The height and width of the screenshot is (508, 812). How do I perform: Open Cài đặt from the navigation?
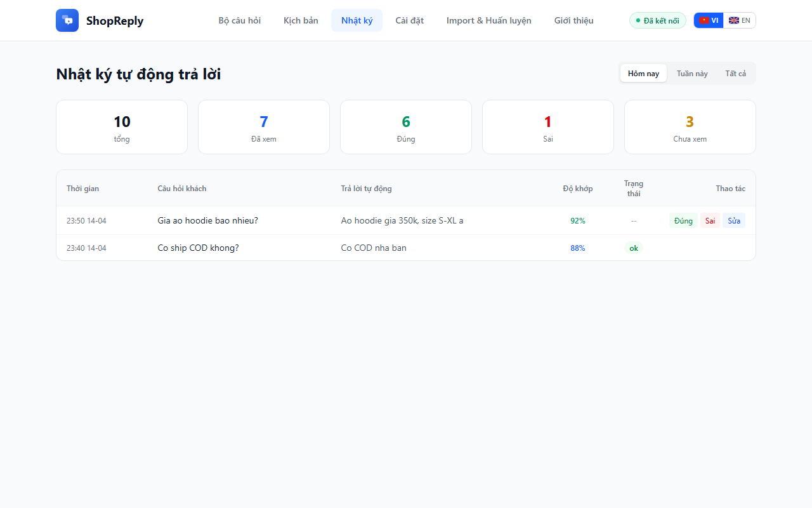click(409, 20)
